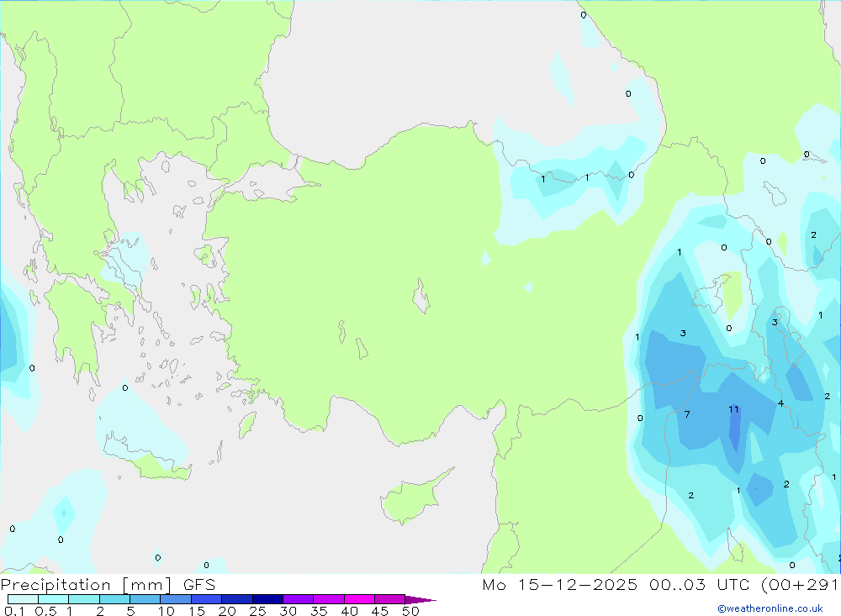This screenshot has height=616, width=841.
Task: Click the '11' precipitation value on map
Action: (x=733, y=409)
